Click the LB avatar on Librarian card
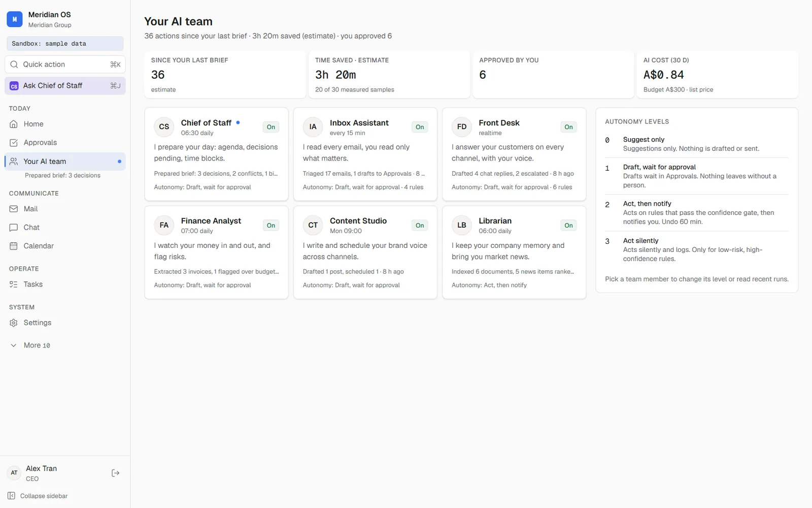This screenshot has height=508, width=812. pyautogui.click(x=462, y=225)
